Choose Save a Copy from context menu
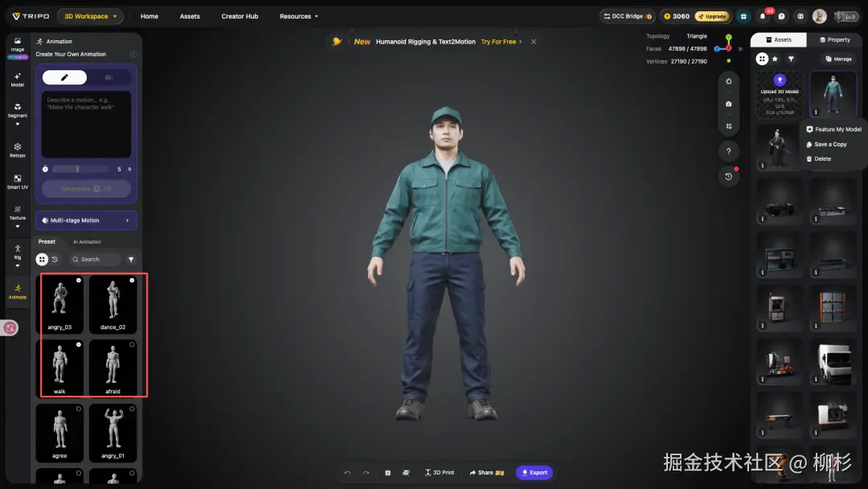The width and height of the screenshot is (868, 489). click(826, 144)
